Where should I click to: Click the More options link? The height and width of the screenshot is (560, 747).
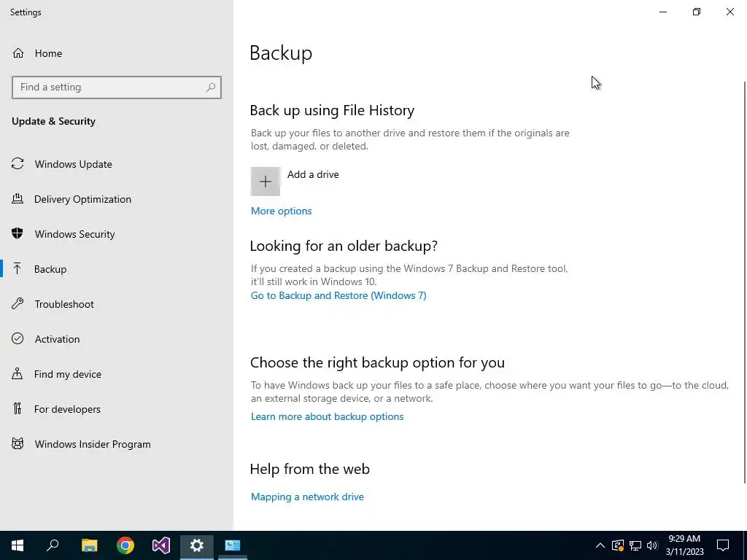281,211
